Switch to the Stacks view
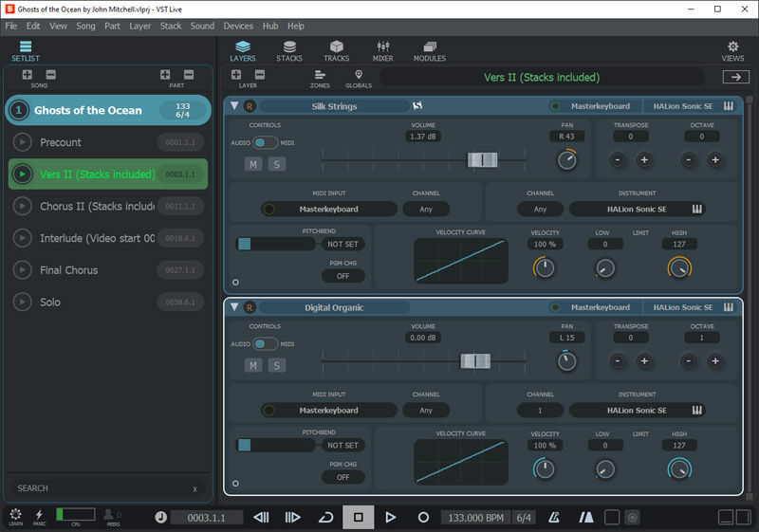Viewport: 759px width, 532px height. (288, 51)
